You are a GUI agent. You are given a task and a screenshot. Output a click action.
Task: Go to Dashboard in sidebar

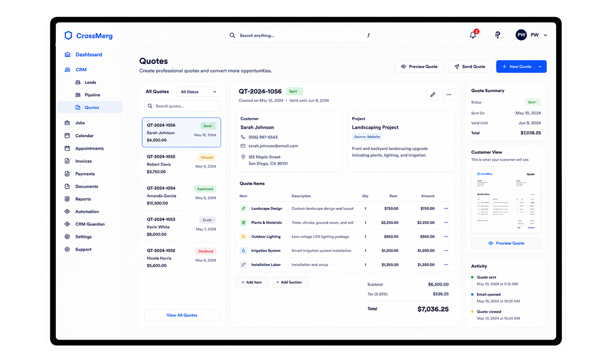click(89, 55)
